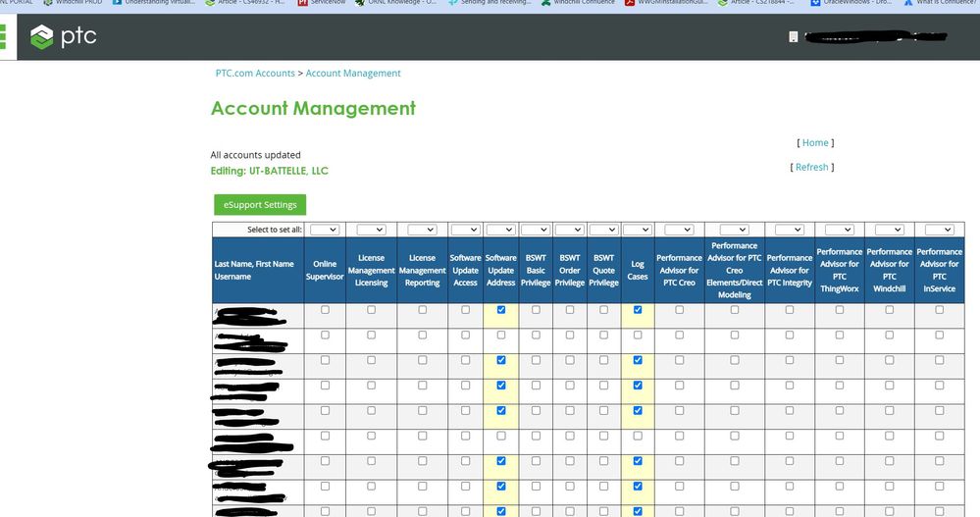Open set-all dropdown for Performance Advisor PTC Creo

point(680,230)
